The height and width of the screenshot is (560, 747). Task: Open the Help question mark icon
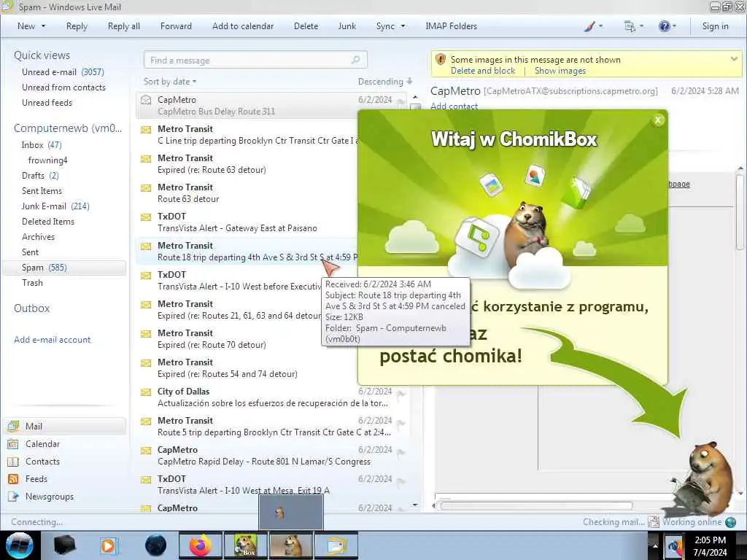[x=664, y=27]
